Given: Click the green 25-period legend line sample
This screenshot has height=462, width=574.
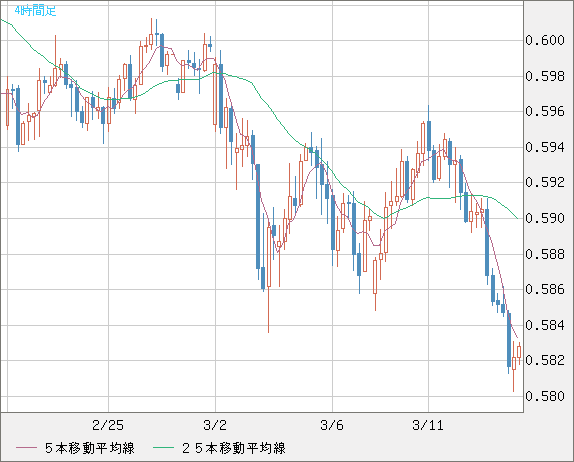Looking at the screenshot, I should [163, 448].
